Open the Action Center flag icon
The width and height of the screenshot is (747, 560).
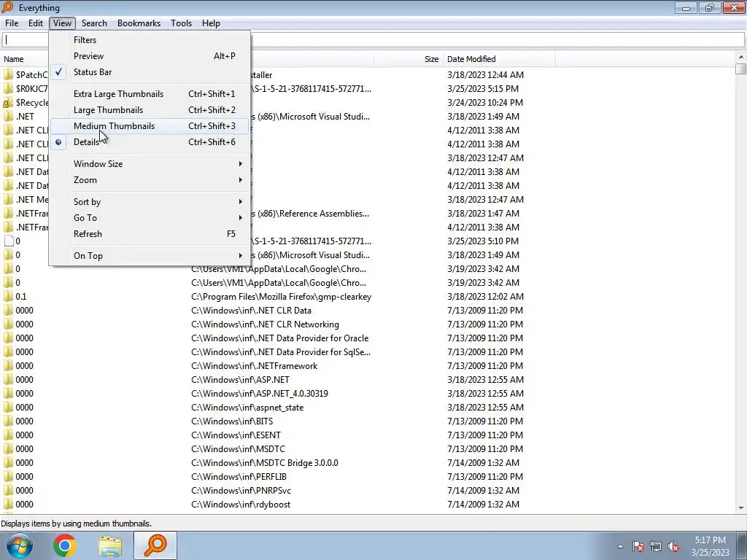pyautogui.click(x=638, y=546)
